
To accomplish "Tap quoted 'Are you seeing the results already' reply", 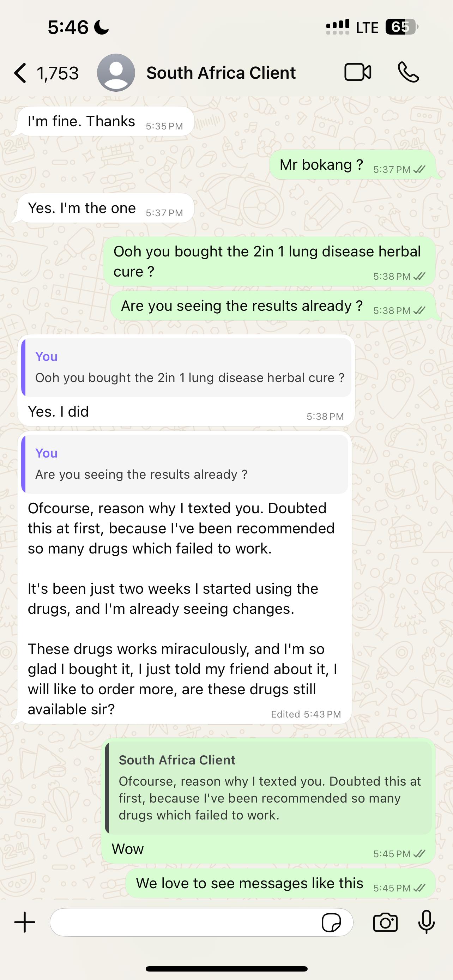I will pos(185,464).
